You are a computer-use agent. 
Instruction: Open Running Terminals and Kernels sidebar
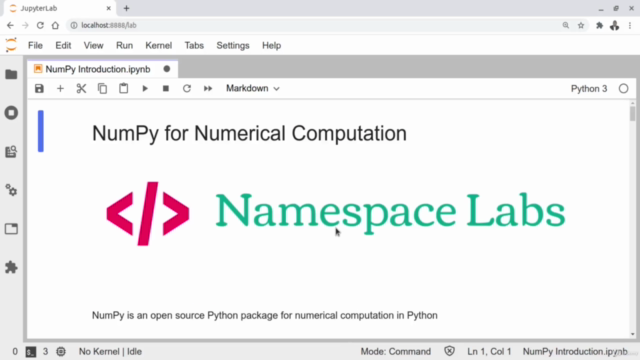(x=11, y=113)
